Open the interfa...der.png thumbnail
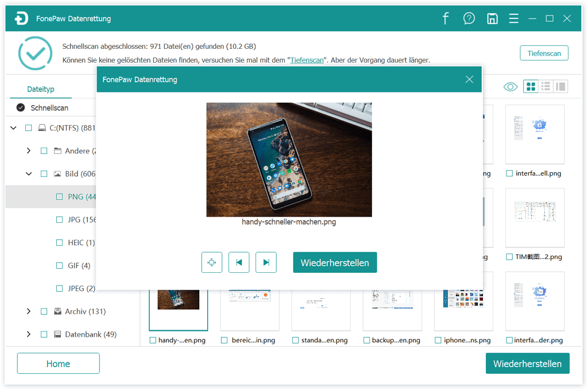The image size is (588, 390). pos(535,302)
